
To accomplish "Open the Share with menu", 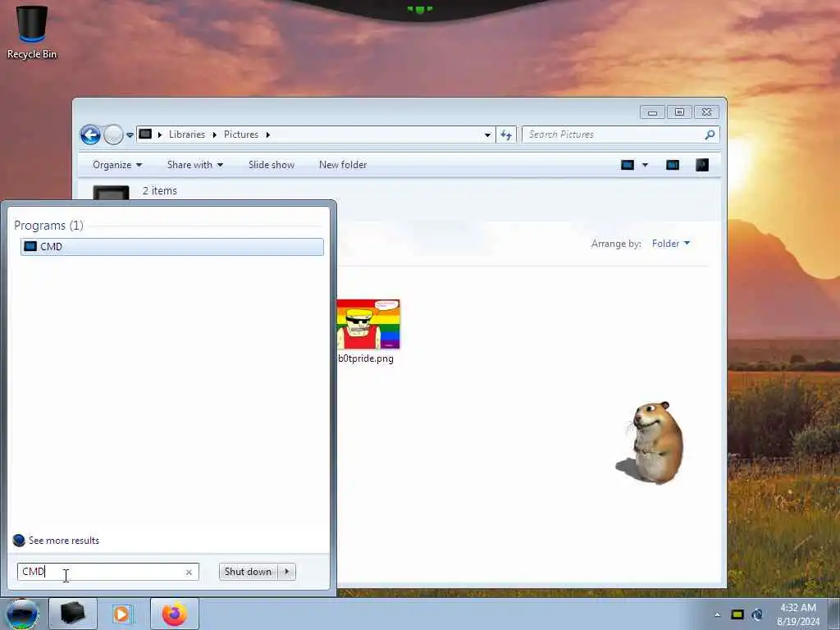I will 195,164.
